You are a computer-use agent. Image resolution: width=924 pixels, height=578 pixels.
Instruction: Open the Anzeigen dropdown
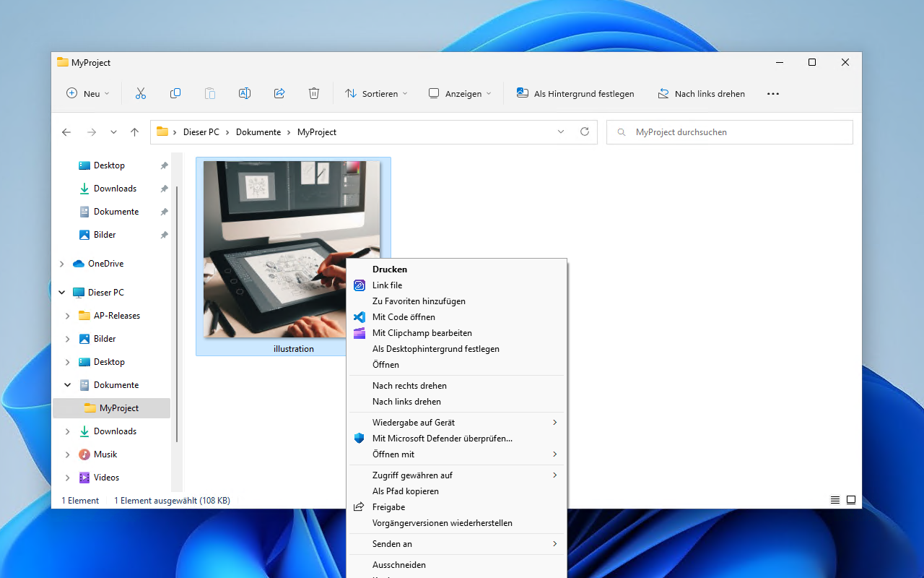pos(460,93)
